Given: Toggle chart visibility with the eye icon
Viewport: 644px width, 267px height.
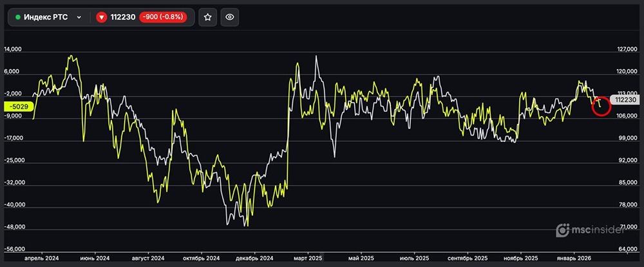Looking at the screenshot, I should (x=230, y=17).
